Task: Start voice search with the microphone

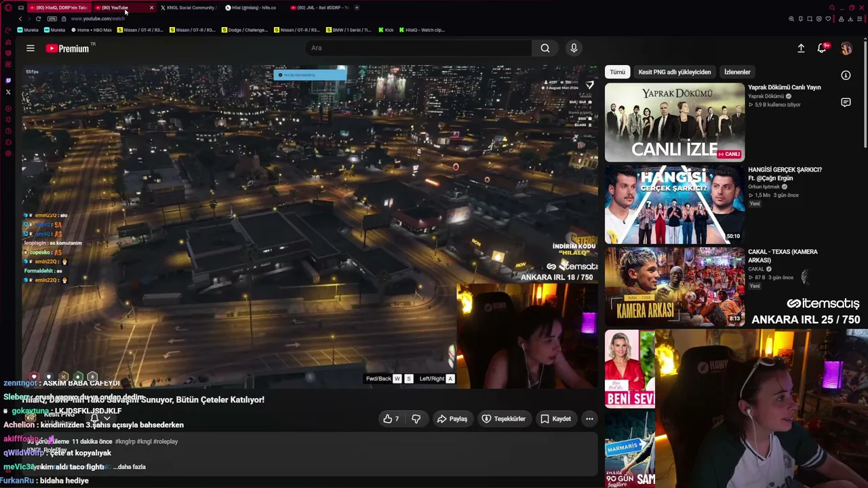Action: [574, 48]
